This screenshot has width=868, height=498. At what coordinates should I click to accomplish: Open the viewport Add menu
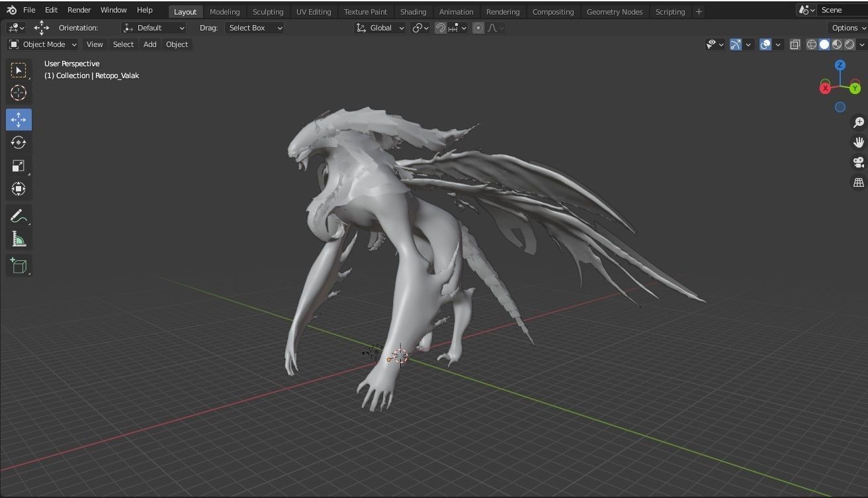point(150,44)
